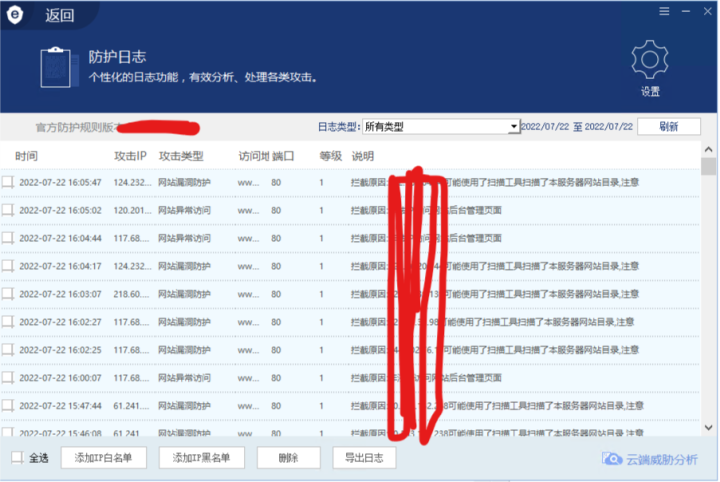
Task: Check the 16:03:07 log entry checkbox
Action: coord(8,294)
